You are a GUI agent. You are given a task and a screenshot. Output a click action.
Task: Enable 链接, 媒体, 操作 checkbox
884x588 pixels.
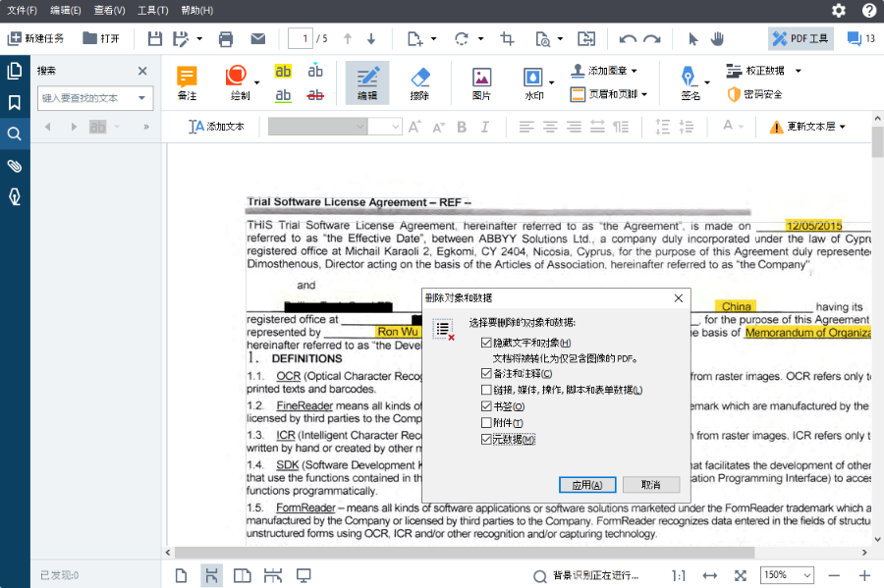click(486, 390)
